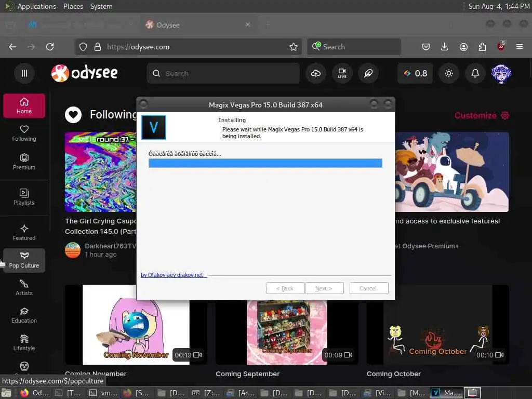Open the System menu
The height and width of the screenshot is (399, 532).
click(x=101, y=6)
